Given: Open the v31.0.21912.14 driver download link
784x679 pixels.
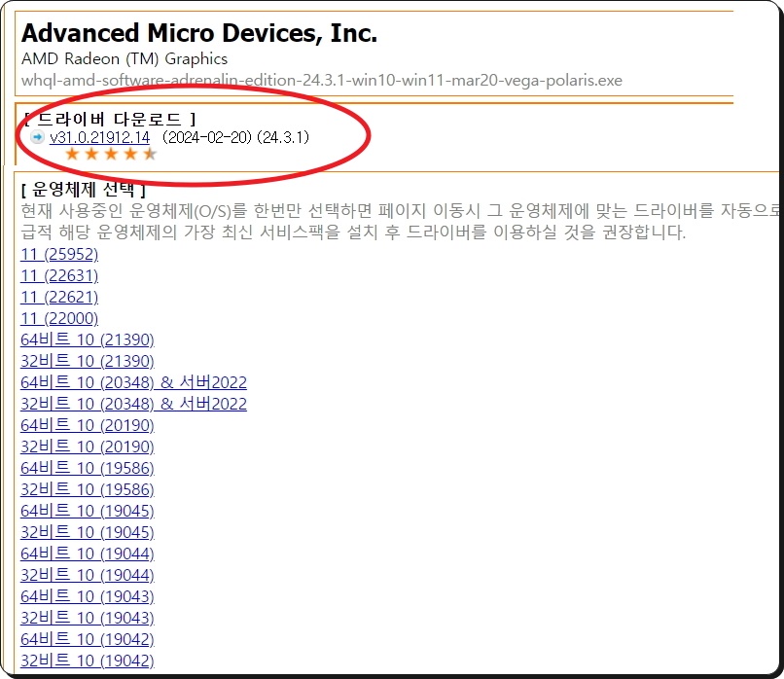Looking at the screenshot, I should [x=99, y=137].
